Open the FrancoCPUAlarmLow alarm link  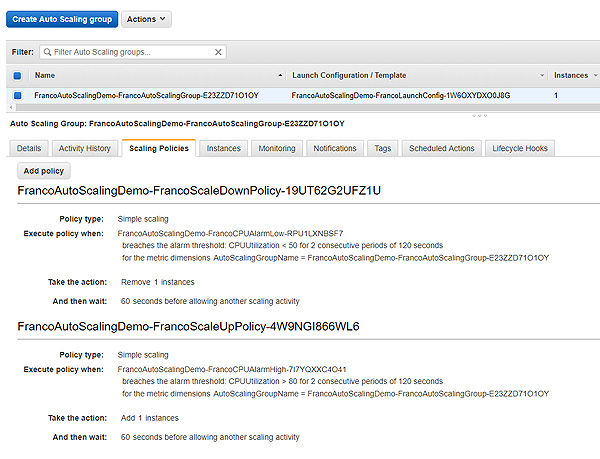[230, 233]
